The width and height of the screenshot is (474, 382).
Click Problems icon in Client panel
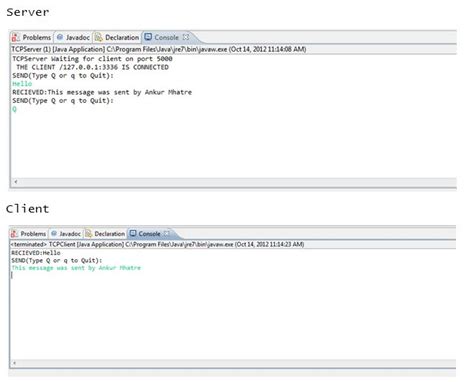14,234
